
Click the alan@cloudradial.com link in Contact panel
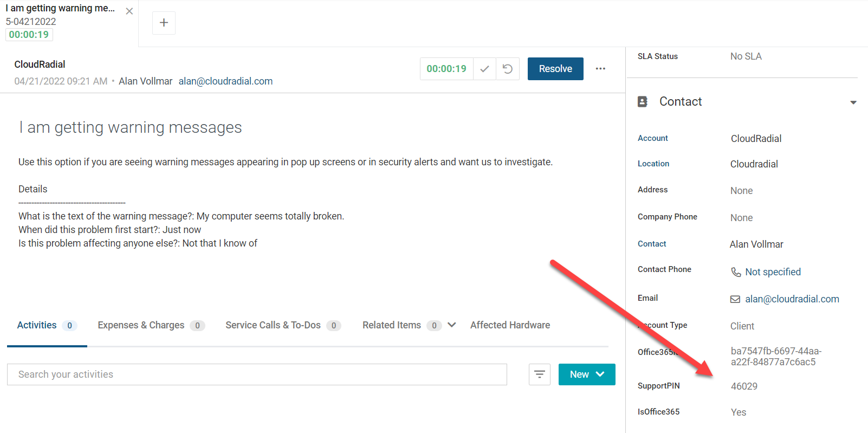coord(792,299)
